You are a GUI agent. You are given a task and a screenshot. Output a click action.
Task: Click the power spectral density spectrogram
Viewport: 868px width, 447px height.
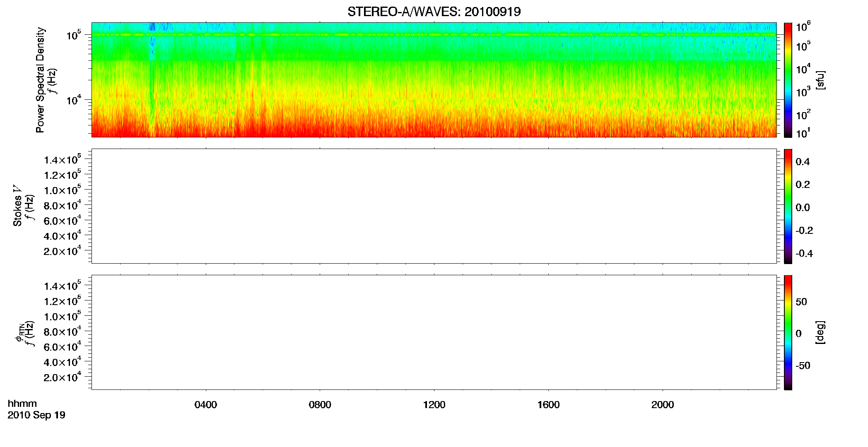pos(434,80)
